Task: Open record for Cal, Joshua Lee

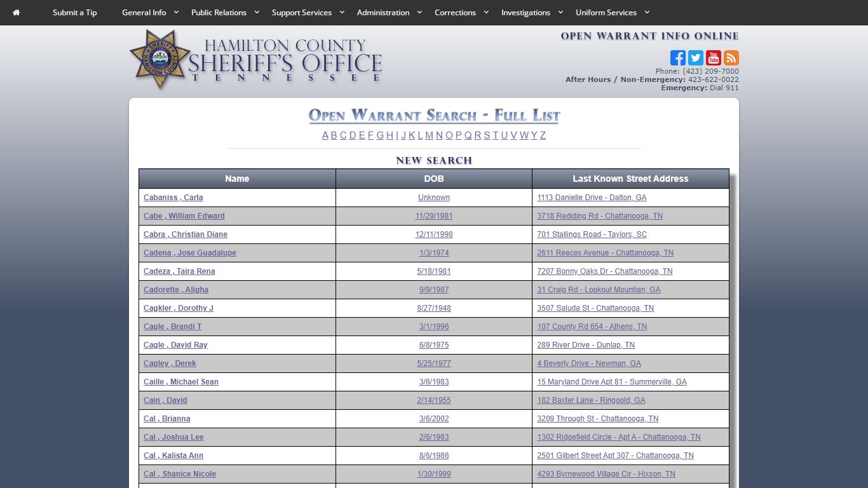Action: (x=173, y=437)
